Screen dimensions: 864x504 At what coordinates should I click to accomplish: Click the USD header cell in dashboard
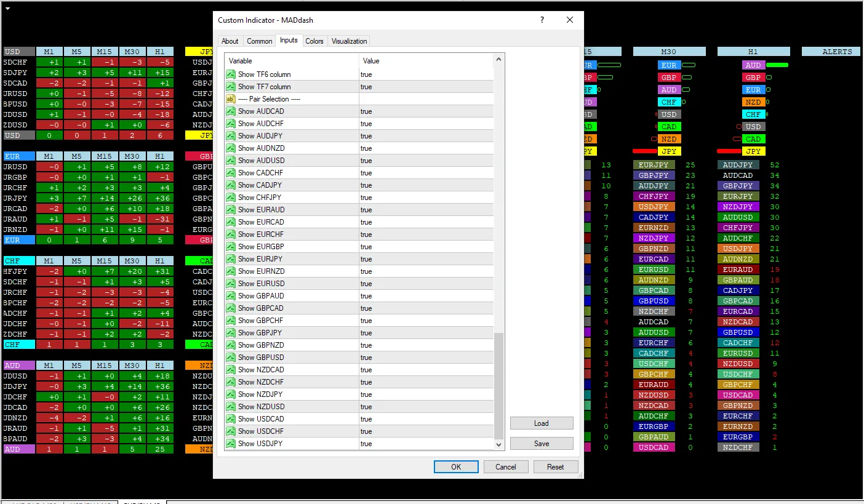tap(19, 52)
